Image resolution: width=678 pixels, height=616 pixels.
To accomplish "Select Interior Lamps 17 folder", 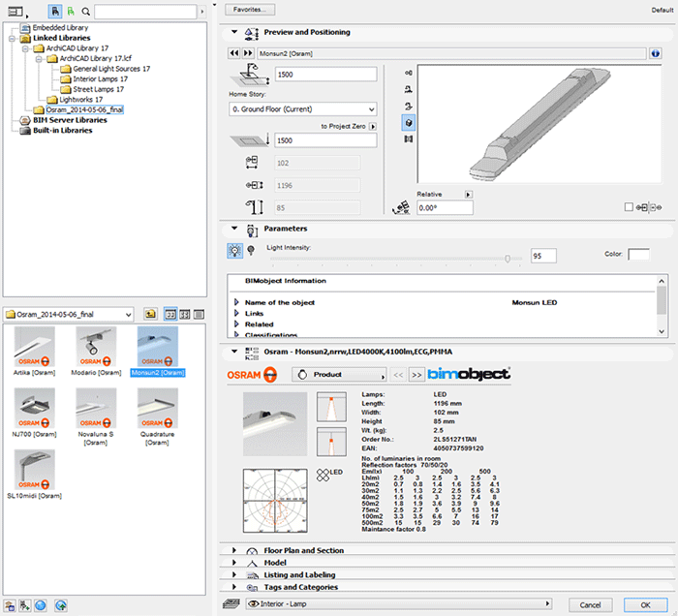I will point(101,79).
